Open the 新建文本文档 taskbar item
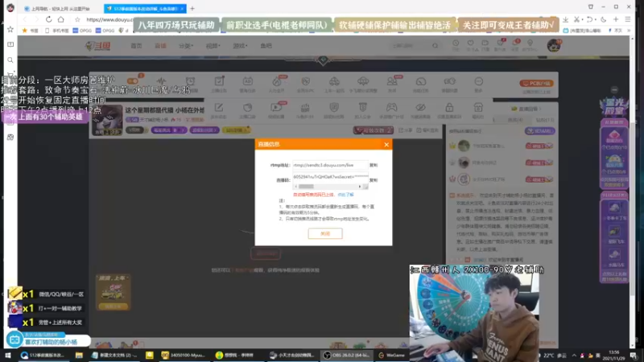This screenshot has height=362, width=644. (114, 355)
